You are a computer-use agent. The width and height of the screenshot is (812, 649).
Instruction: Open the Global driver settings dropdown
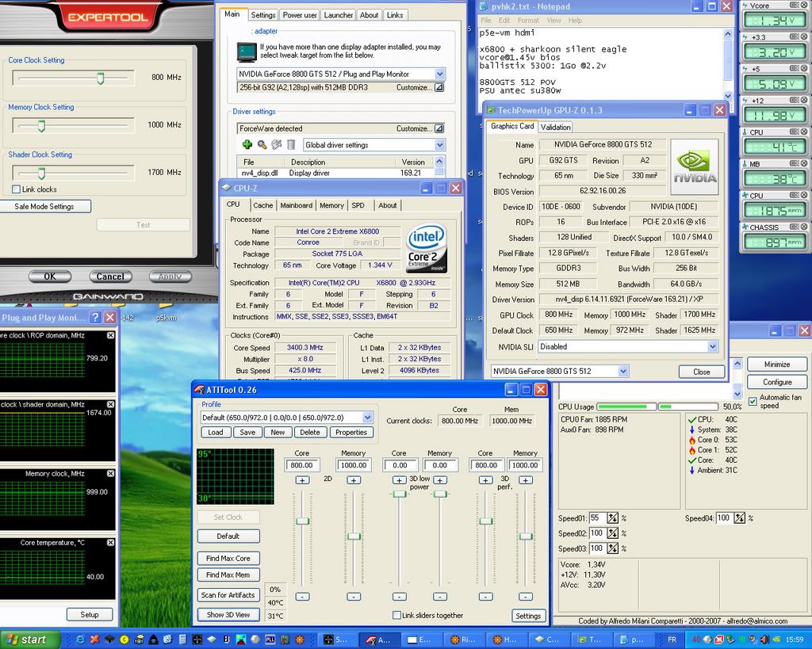pos(439,145)
